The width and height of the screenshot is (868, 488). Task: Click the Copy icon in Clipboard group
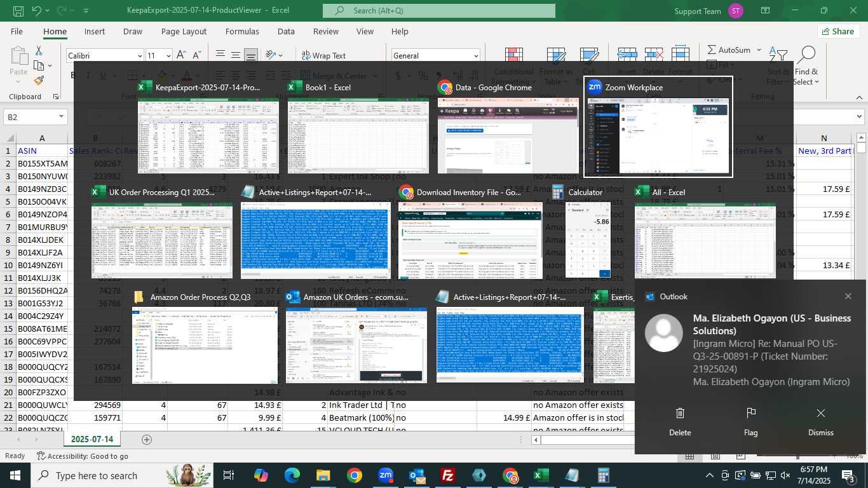[x=39, y=65]
